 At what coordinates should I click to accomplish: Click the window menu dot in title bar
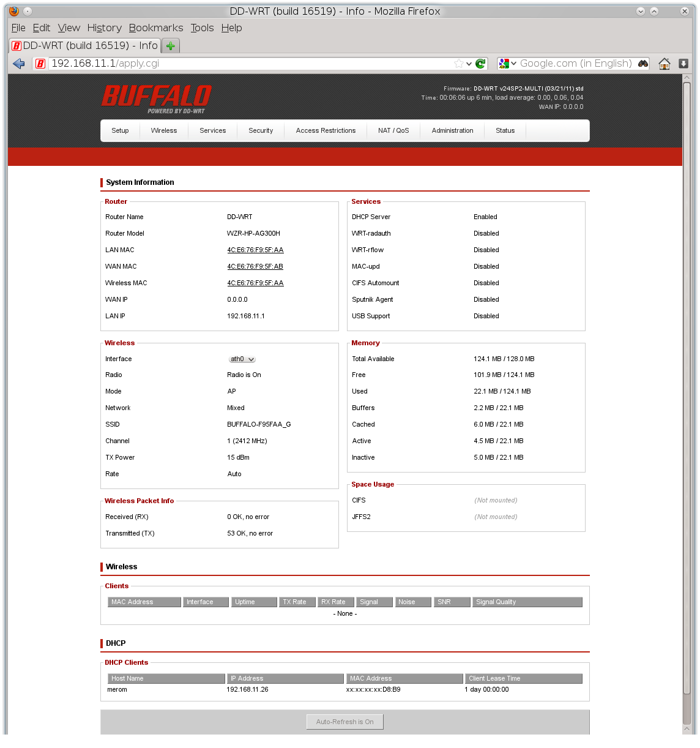coord(28,11)
